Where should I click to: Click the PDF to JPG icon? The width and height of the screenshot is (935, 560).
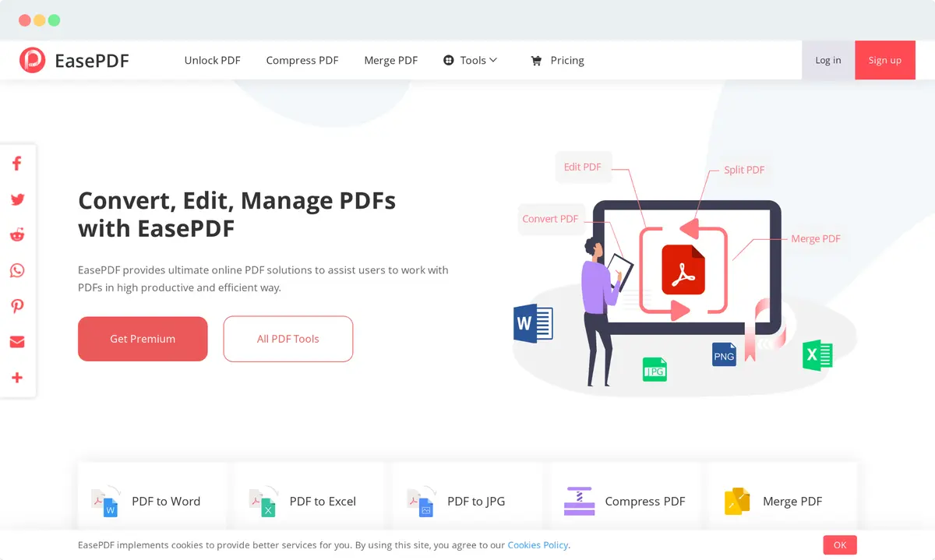[x=421, y=502]
